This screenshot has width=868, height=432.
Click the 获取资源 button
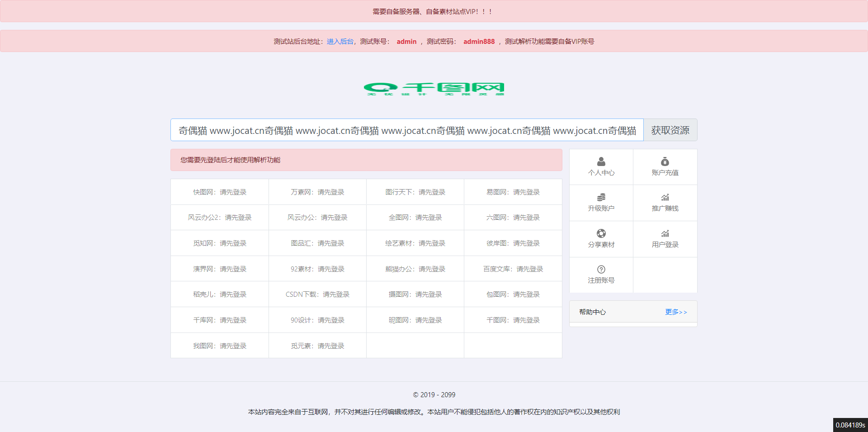click(x=670, y=130)
